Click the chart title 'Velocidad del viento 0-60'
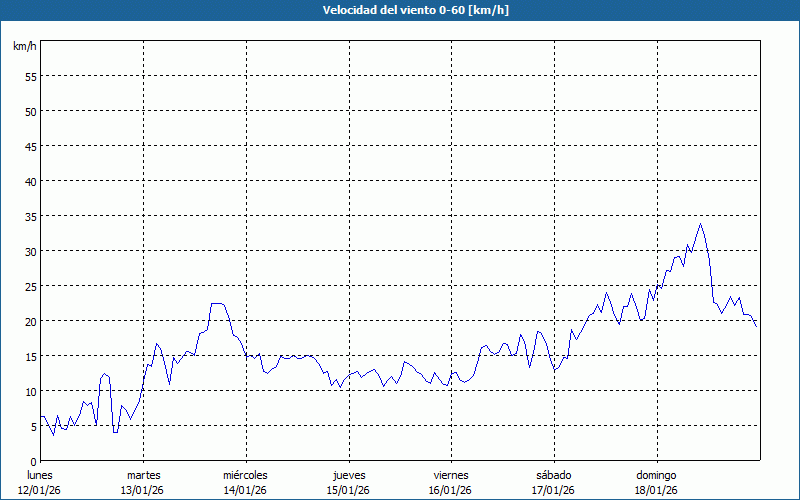 click(399, 11)
